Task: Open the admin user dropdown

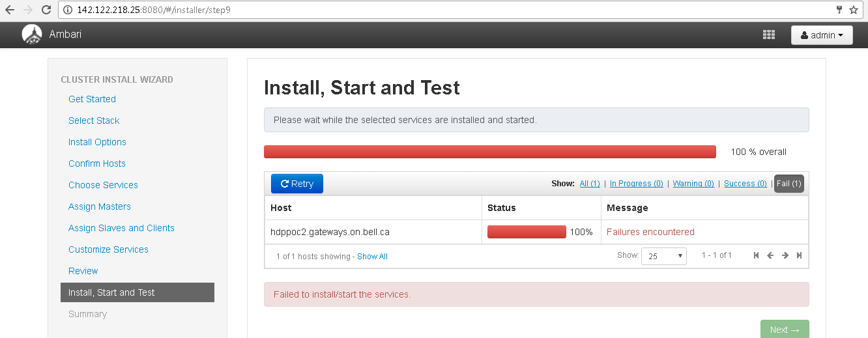Action: click(x=822, y=35)
